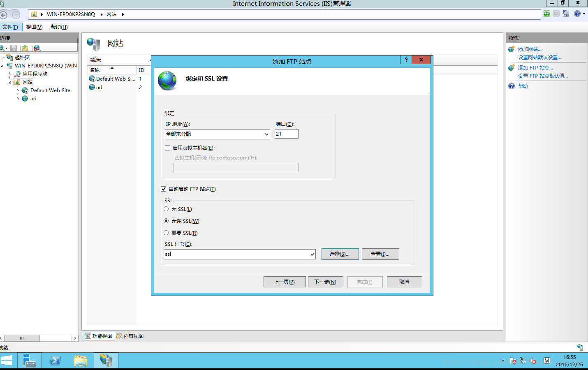Click the help icon beside 帮助 in the actions pane
Screen dimensions: 588x370
tap(512, 86)
